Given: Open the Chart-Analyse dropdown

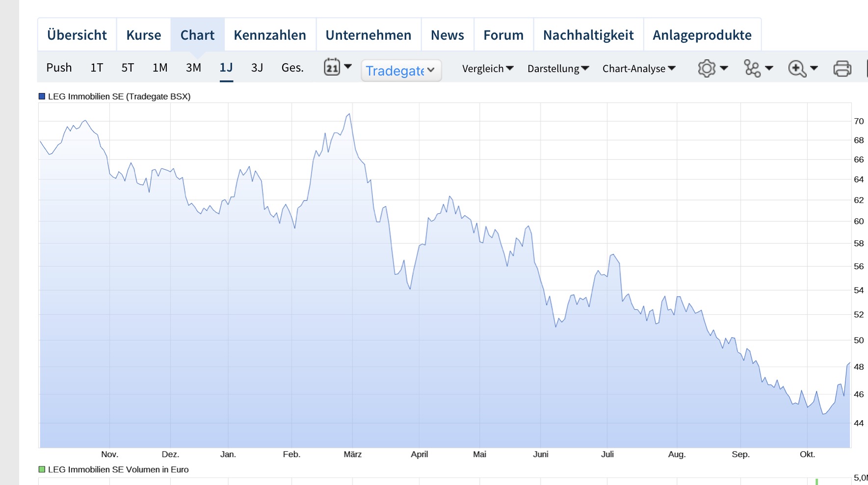Looking at the screenshot, I should click(x=639, y=68).
